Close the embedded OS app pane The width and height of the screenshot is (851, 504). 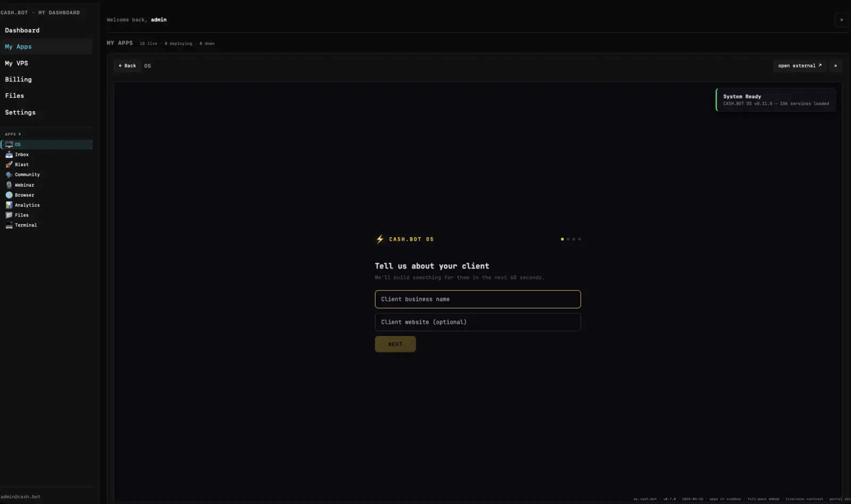pyautogui.click(x=835, y=66)
